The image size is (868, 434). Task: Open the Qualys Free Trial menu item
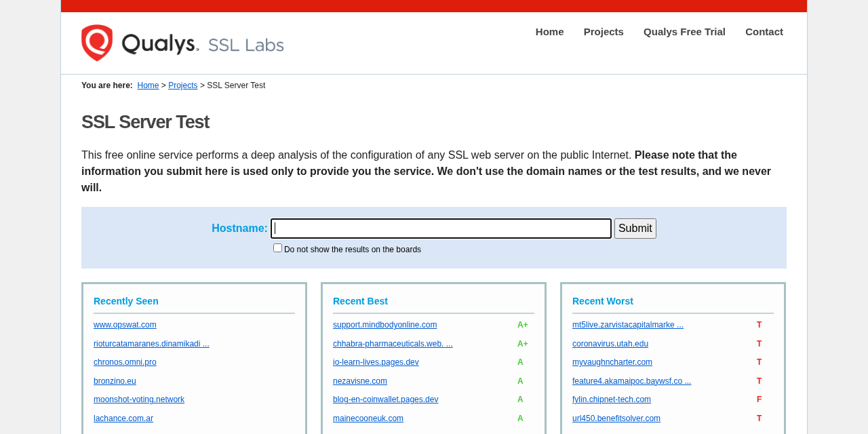point(684,32)
